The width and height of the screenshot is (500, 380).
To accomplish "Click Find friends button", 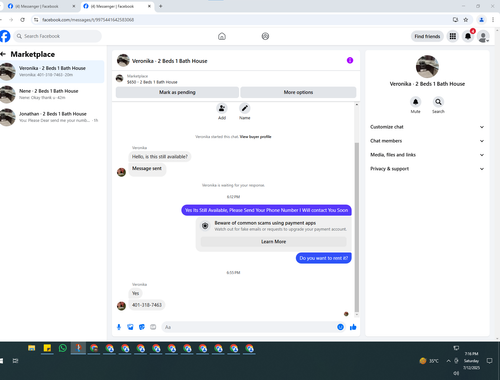I will tap(427, 36).
